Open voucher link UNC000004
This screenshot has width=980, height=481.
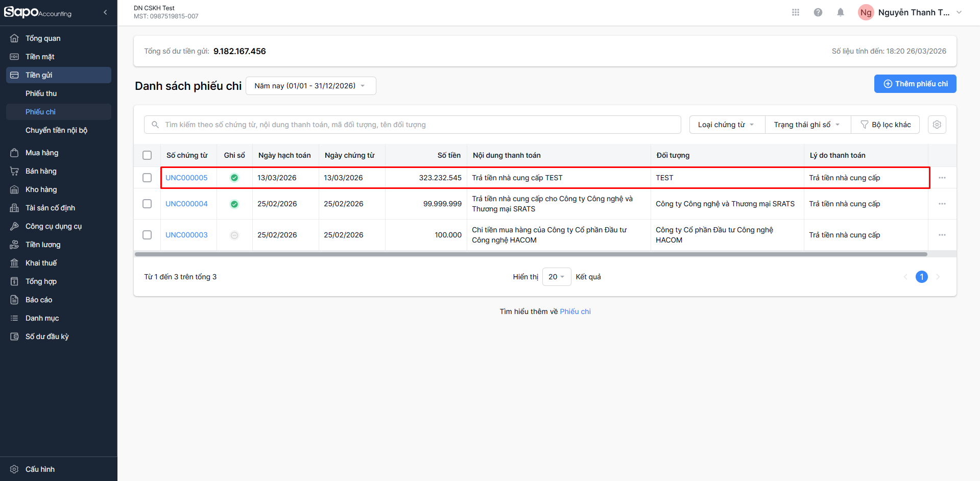coord(186,204)
